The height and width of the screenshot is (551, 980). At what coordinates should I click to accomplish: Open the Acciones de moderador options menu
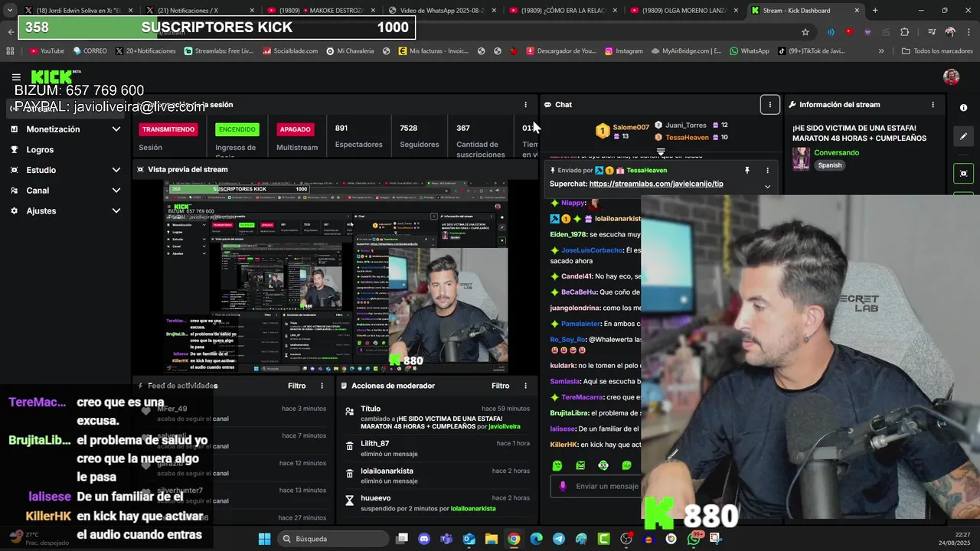point(525,386)
